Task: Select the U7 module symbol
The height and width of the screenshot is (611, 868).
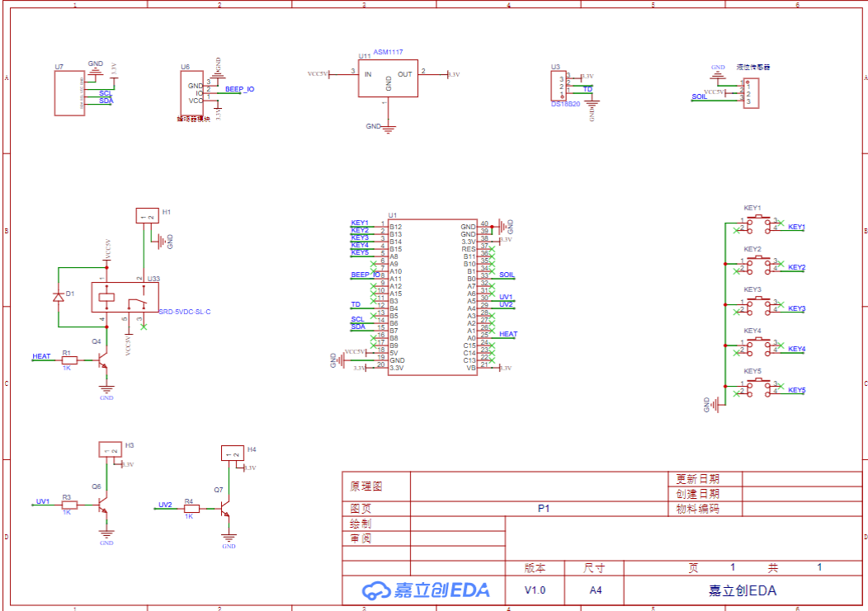Action: coord(69,93)
